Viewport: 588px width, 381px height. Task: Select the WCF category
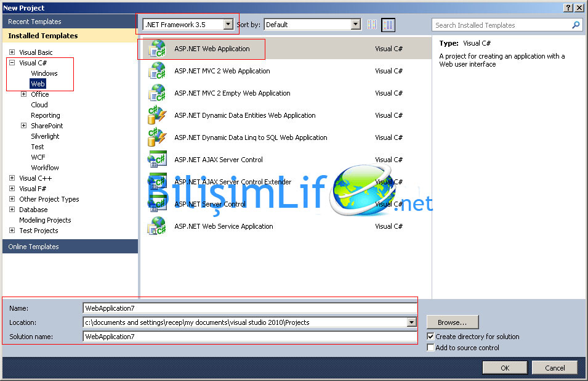click(38, 157)
